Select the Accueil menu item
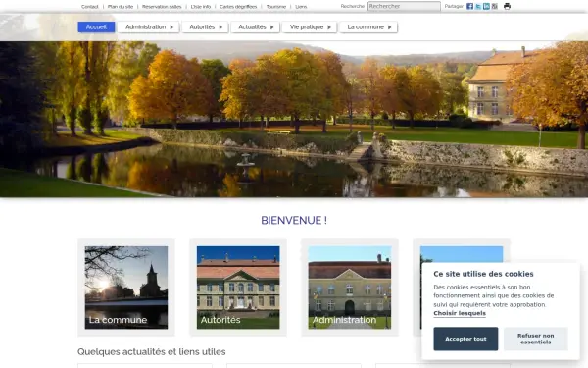Viewport: 588px width, 368px height. pos(96,27)
